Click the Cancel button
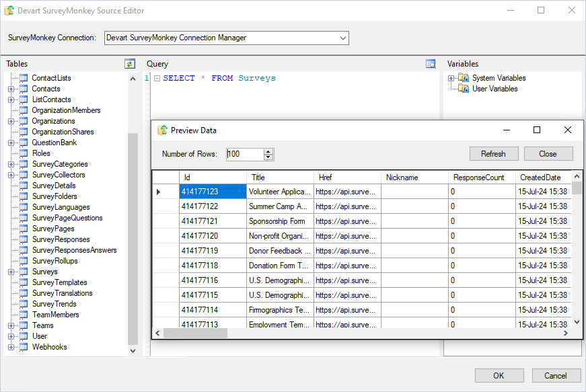The image size is (586, 392). pos(556,375)
